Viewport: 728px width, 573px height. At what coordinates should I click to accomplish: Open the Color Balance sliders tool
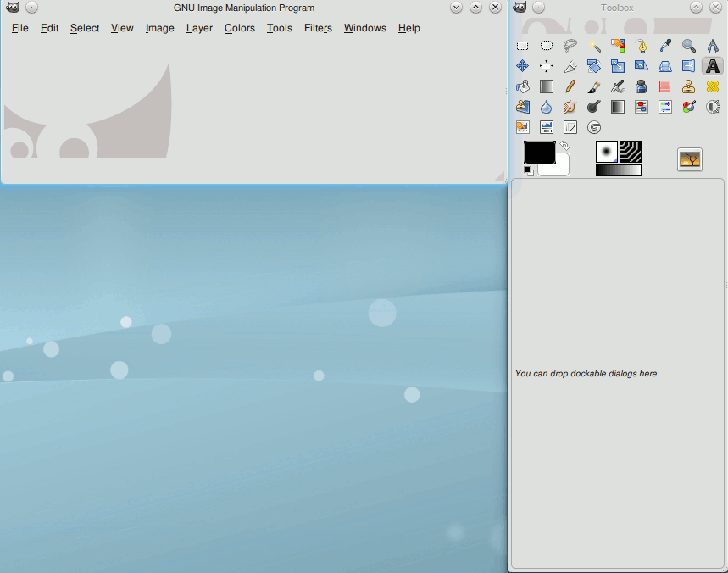[642, 107]
